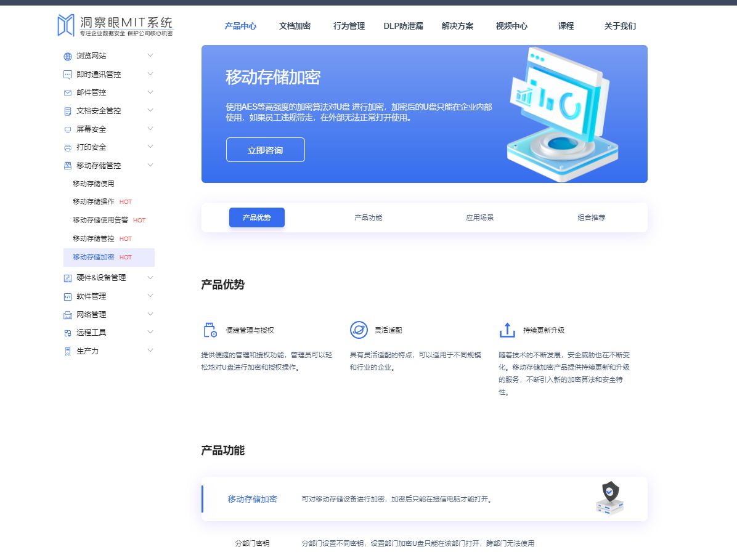The width and height of the screenshot is (737, 560).
Task: Open 课程 in top navigation
Action: coord(566,26)
